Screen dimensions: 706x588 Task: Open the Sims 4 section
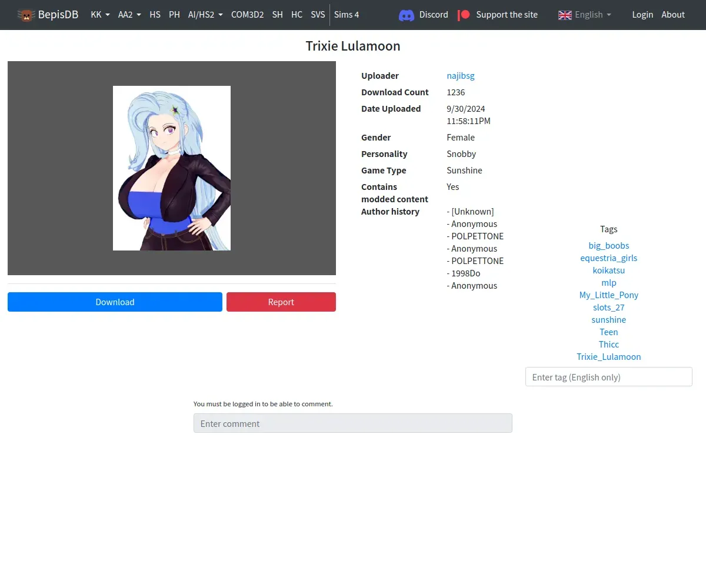[347, 15]
